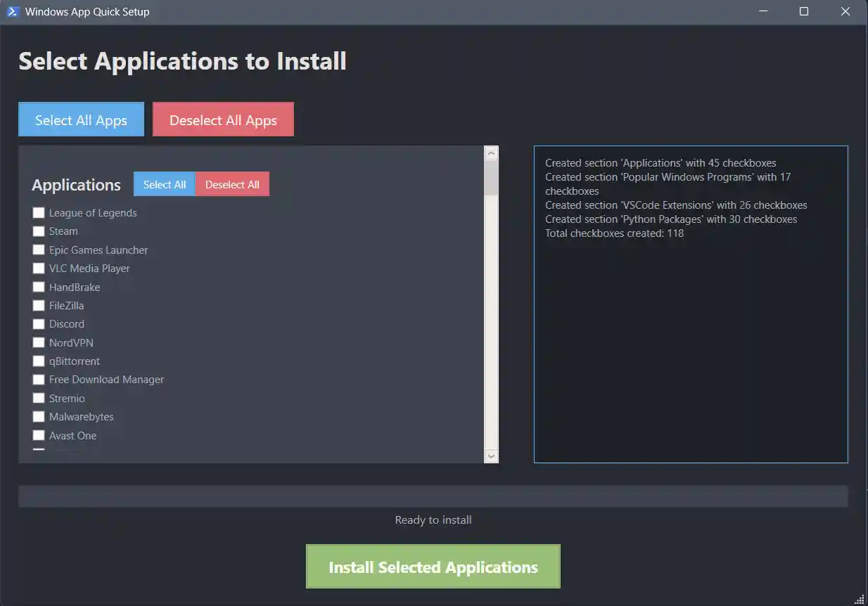Check Free Download Manager
This screenshot has height=606, width=868.
click(39, 379)
